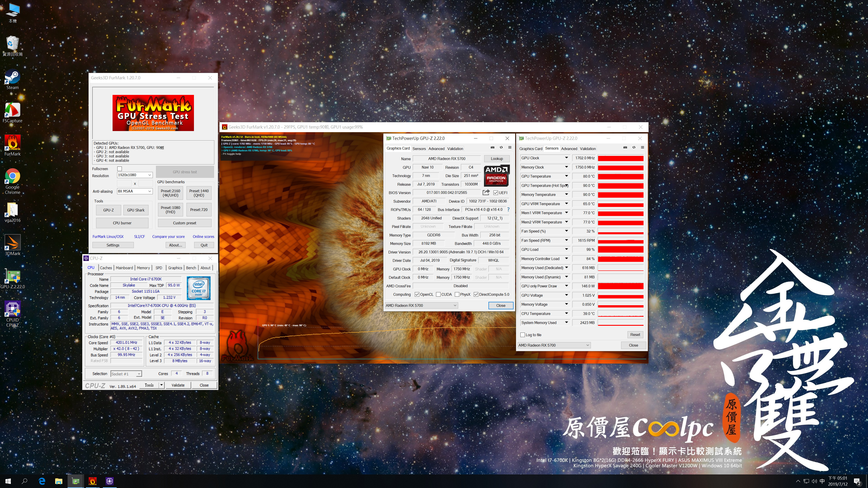Click the AMD Radeon Graphics logo in GPU-Z
This screenshot has width=868, height=488.
[496, 176]
